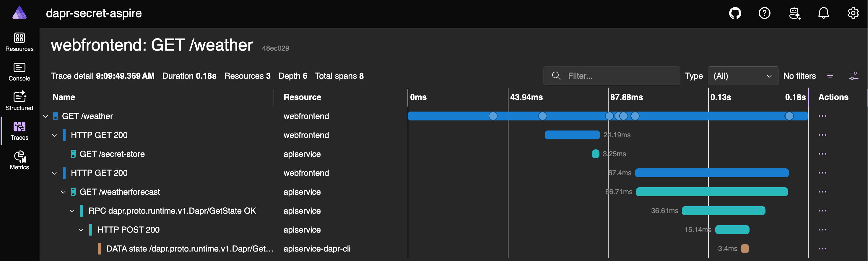Open actions menu for the GET /secret-store row
Screen dimensions: 868x261
(x=822, y=154)
